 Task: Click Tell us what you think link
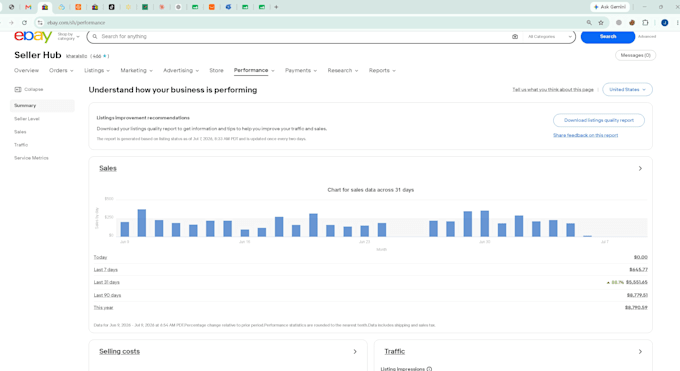tap(553, 89)
